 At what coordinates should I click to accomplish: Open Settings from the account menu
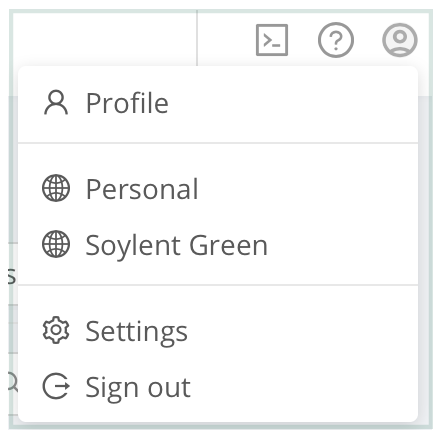218,331
